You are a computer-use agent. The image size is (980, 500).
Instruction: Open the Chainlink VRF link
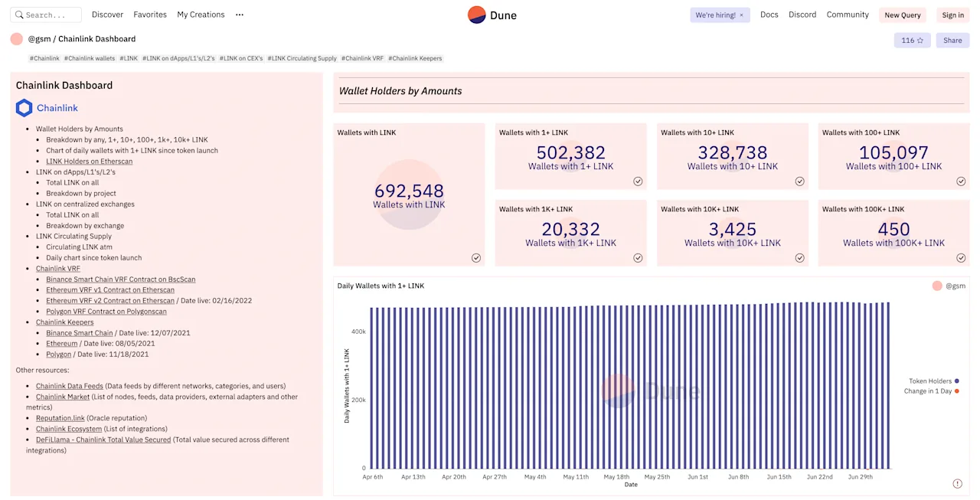tap(58, 269)
